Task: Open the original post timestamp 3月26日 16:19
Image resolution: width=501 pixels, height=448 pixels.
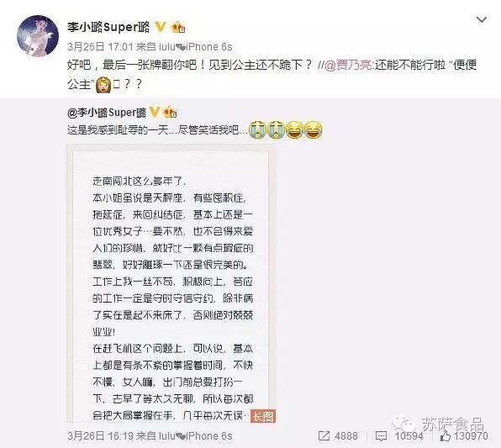Action: [100, 436]
